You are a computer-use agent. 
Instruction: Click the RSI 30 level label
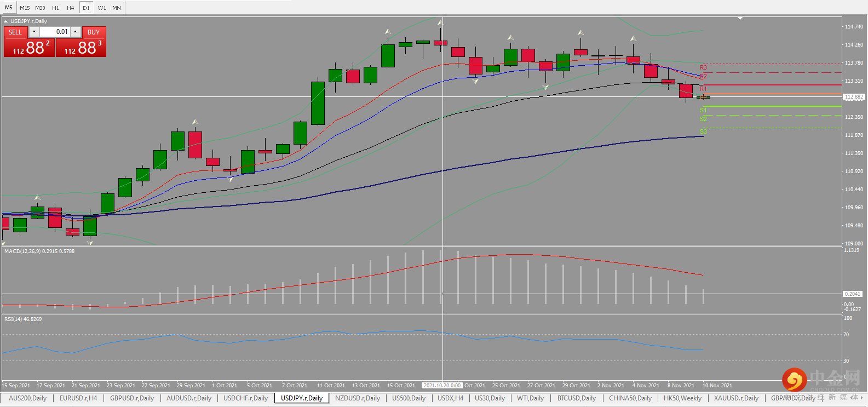tap(846, 361)
